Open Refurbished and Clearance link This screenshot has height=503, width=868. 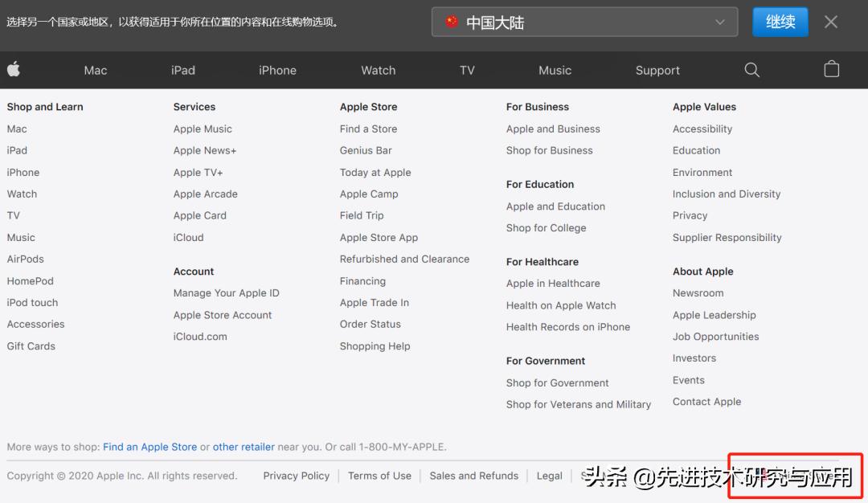click(x=404, y=259)
